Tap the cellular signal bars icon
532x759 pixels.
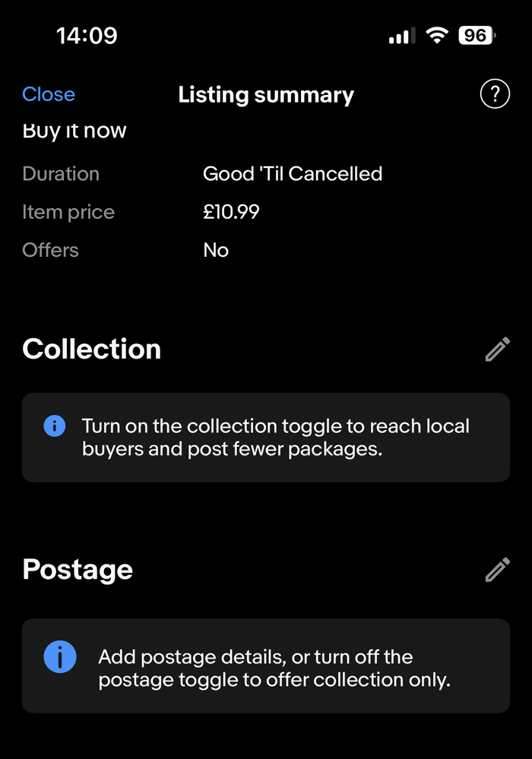(x=402, y=36)
